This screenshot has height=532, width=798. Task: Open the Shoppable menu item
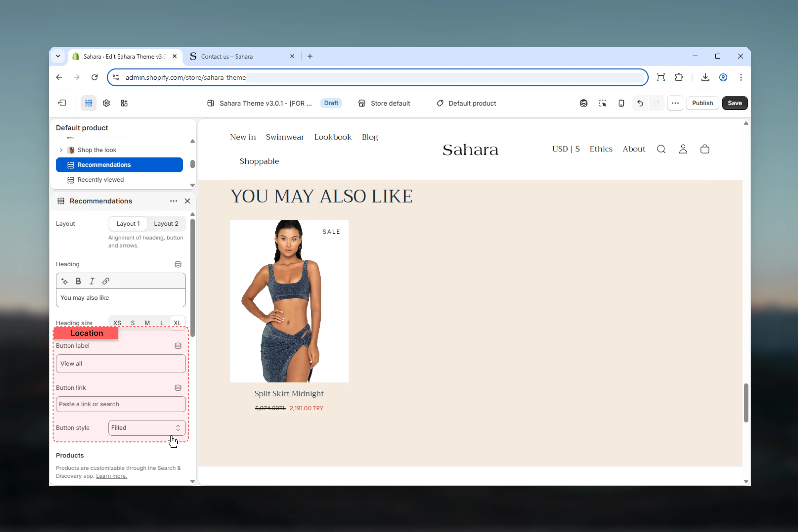coord(259,161)
